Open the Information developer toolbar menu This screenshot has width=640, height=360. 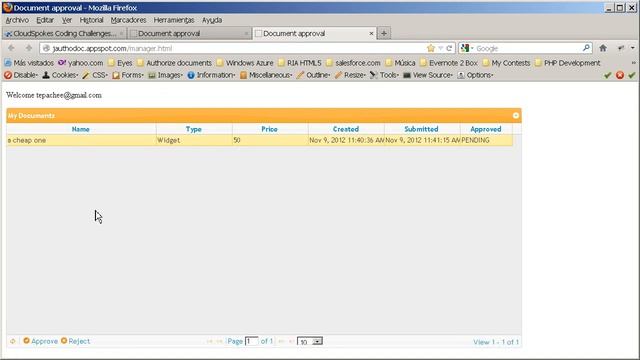[x=211, y=75]
